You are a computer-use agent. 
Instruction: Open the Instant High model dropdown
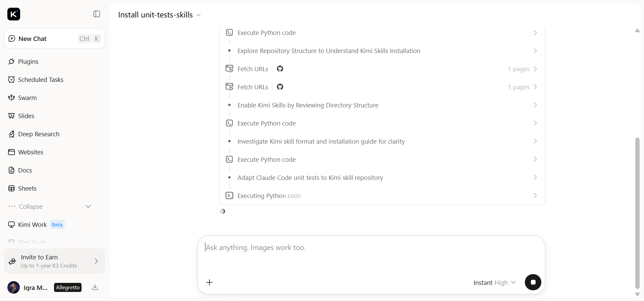click(494, 283)
